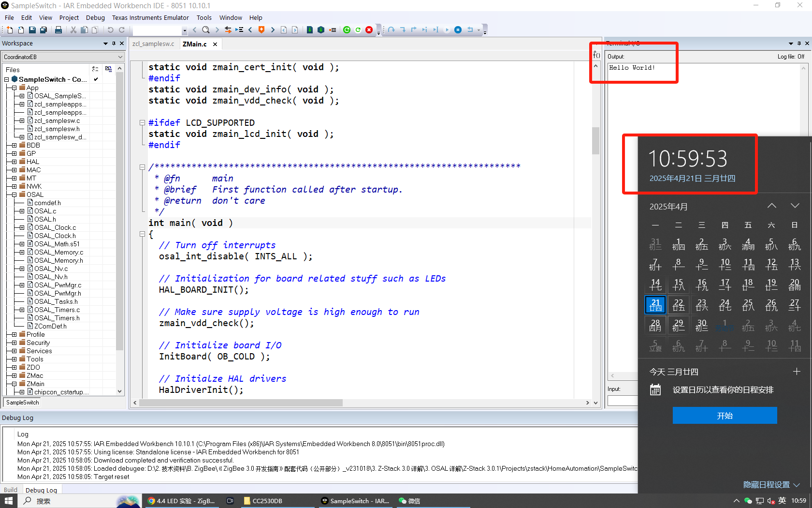Click the green Restart Debugger icon
This screenshot has height=508, width=812.
point(347,30)
